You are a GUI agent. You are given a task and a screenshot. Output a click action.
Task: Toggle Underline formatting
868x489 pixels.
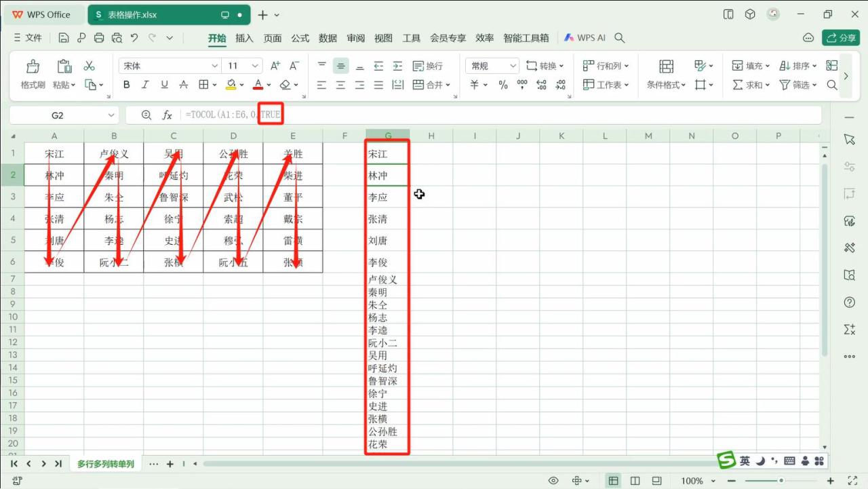(x=164, y=85)
